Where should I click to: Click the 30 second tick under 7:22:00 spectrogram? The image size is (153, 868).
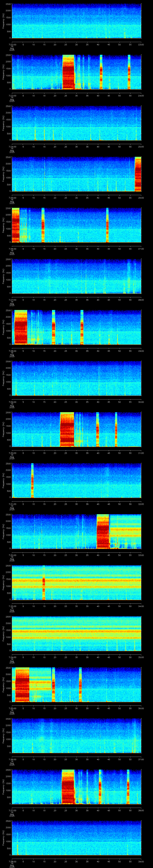click(76, 44)
